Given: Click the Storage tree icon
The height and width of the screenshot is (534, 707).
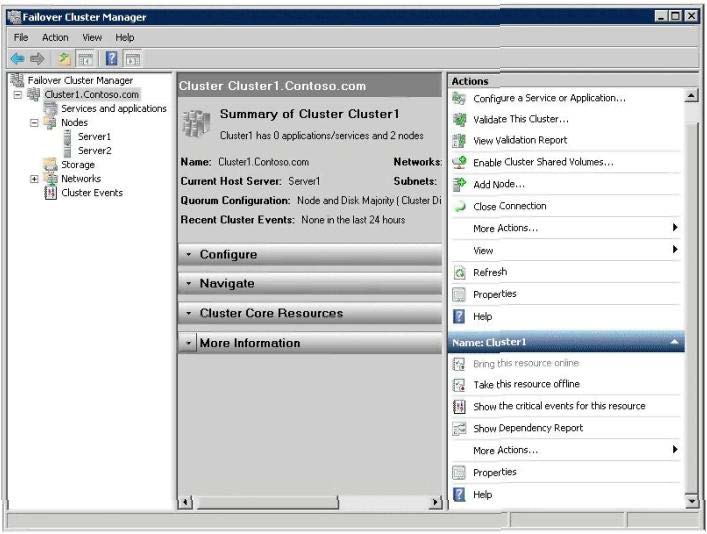Looking at the screenshot, I should click(x=50, y=165).
